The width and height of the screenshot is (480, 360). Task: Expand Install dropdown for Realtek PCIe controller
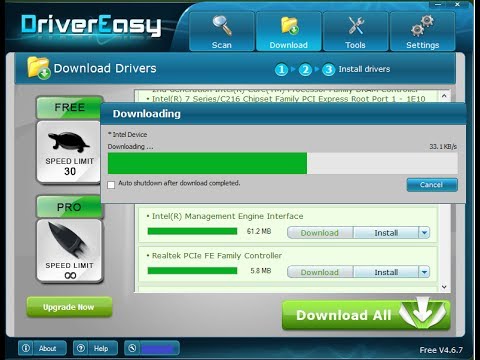[x=424, y=272]
